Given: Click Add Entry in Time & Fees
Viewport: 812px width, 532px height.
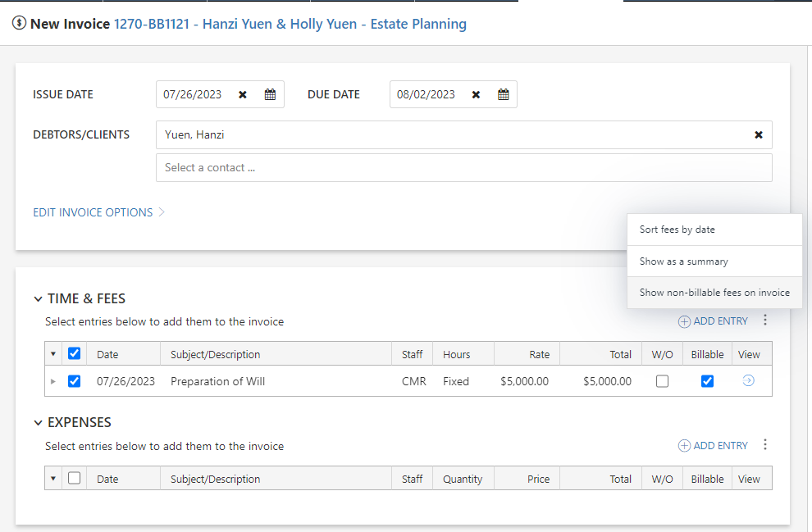Looking at the screenshot, I should pos(713,321).
